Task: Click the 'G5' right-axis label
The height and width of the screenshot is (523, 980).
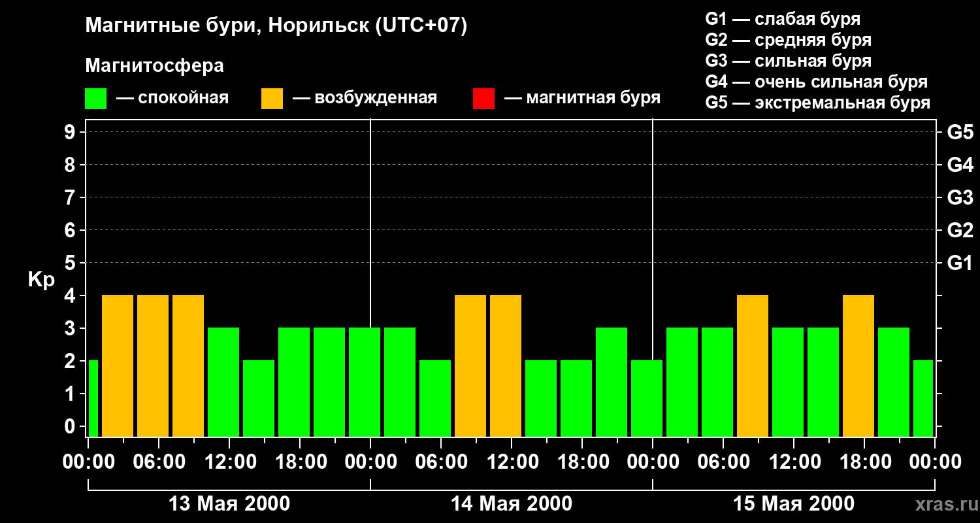Action: [960, 132]
